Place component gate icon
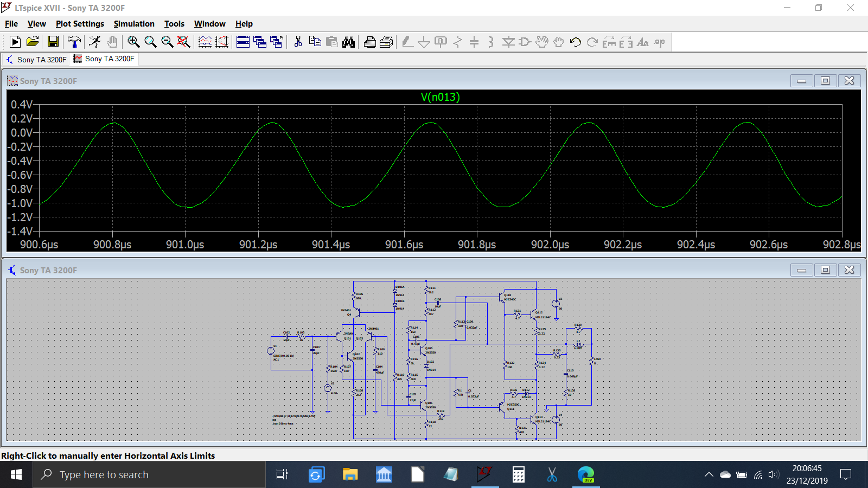This screenshot has height=488, width=868. pyautogui.click(x=525, y=42)
